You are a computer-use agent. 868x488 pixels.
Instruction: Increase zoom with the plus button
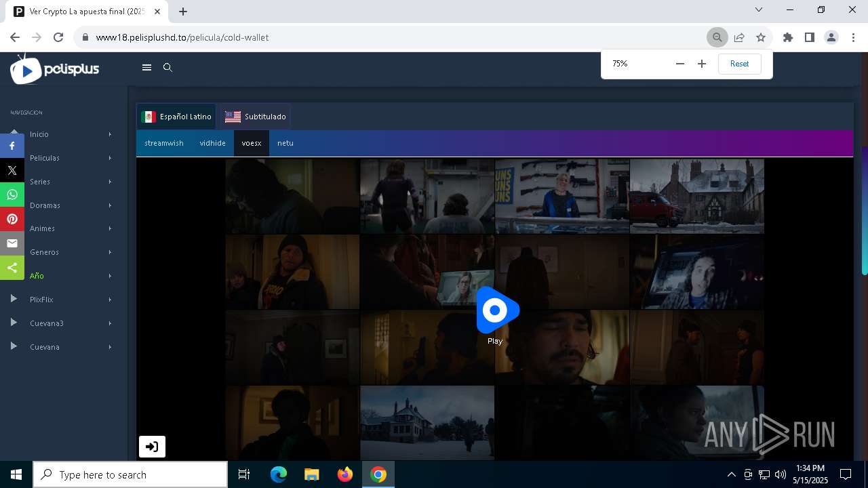click(x=702, y=64)
